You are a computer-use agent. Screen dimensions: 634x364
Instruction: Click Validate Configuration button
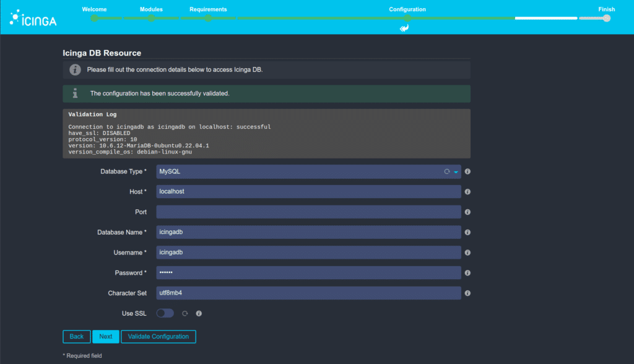[x=158, y=337]
